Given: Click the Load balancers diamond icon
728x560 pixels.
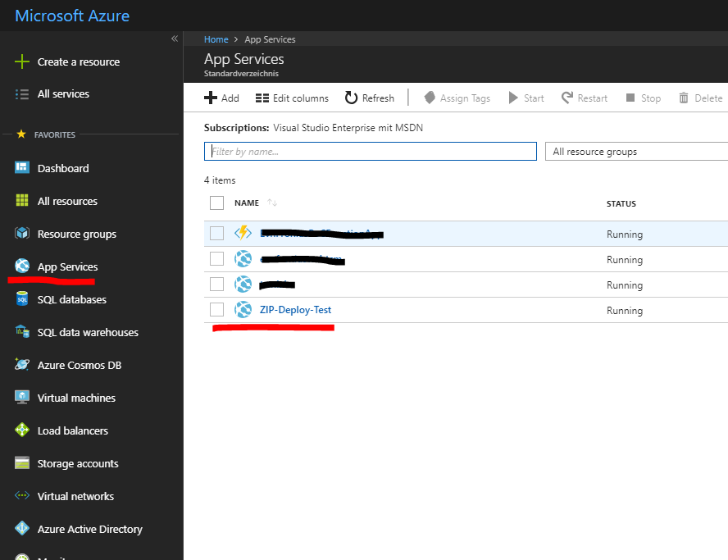Looking at the screenshot, I should coord(22,430).
